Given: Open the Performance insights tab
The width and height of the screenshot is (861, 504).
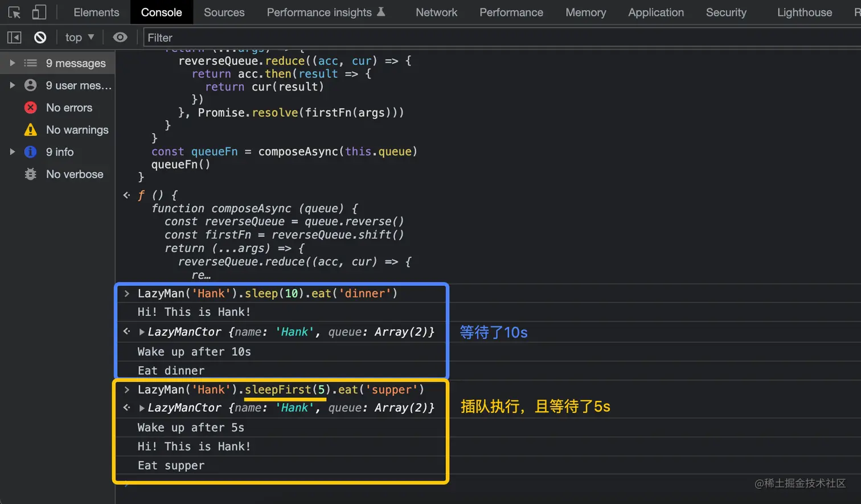Looking at the screenshot, I should [326, 12].
